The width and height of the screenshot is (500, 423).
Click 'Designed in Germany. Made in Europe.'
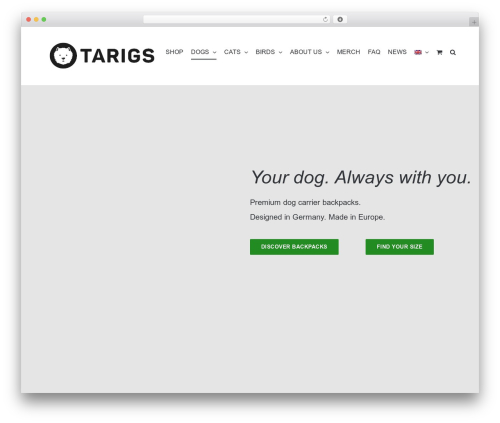317,217
